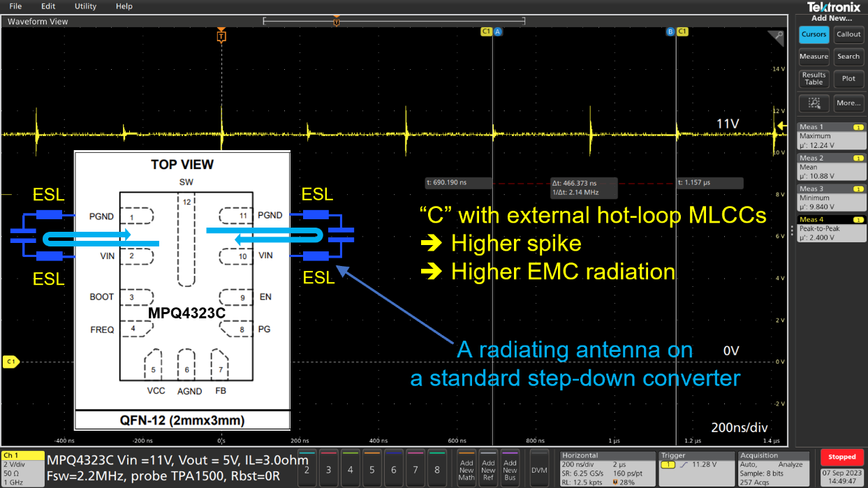The image size is (868, 488).
Task: Click the Cursors button
Action: 814,34
